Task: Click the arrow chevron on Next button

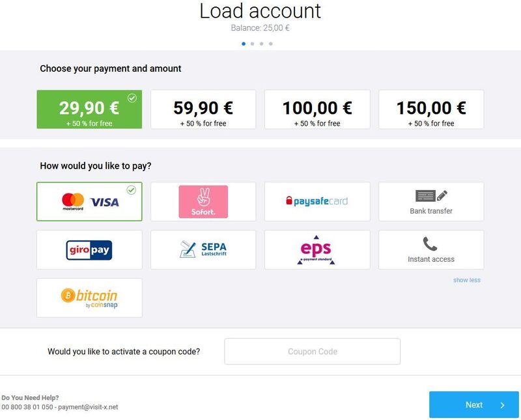Action: point(502,405)
